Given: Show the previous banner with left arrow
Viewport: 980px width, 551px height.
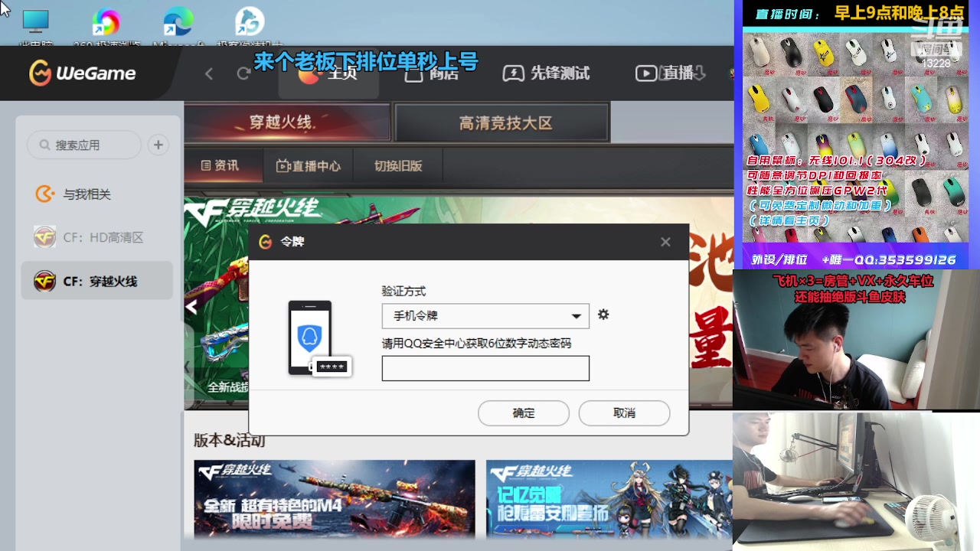Looking at the screenshot, I should tap(191, 307).
